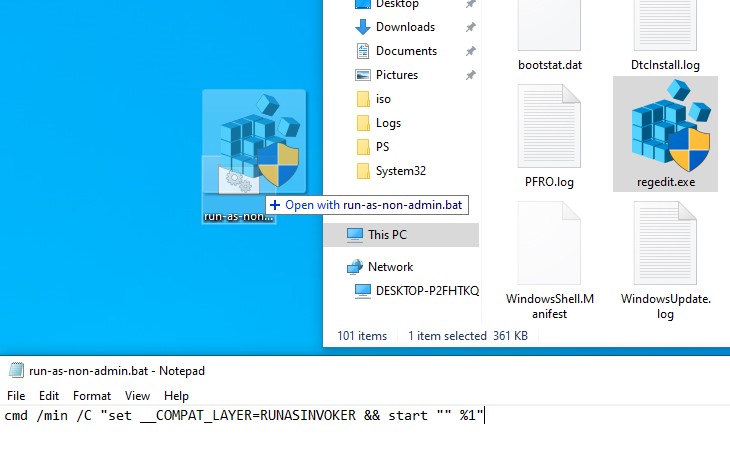Select WindowsShell.Manifest file icon
The width and height of the screenshot is (730, 458).
(x=549, y=243)
